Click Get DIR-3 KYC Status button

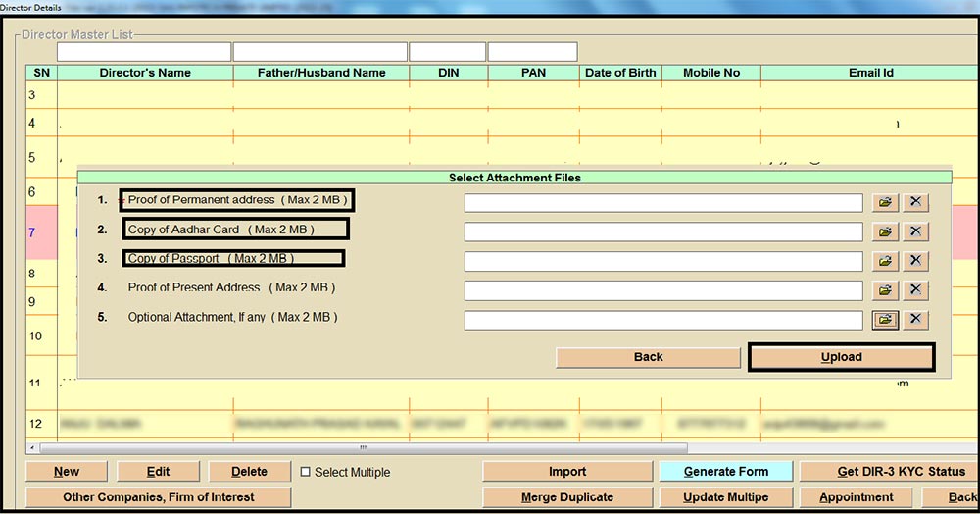coord(889,472)
